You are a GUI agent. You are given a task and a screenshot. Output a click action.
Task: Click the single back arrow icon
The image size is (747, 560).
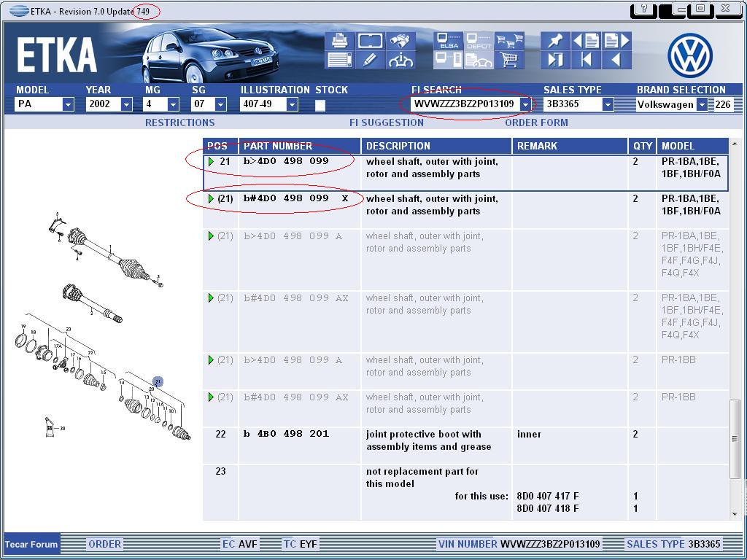pyautogui.click(x=617, y=60)
